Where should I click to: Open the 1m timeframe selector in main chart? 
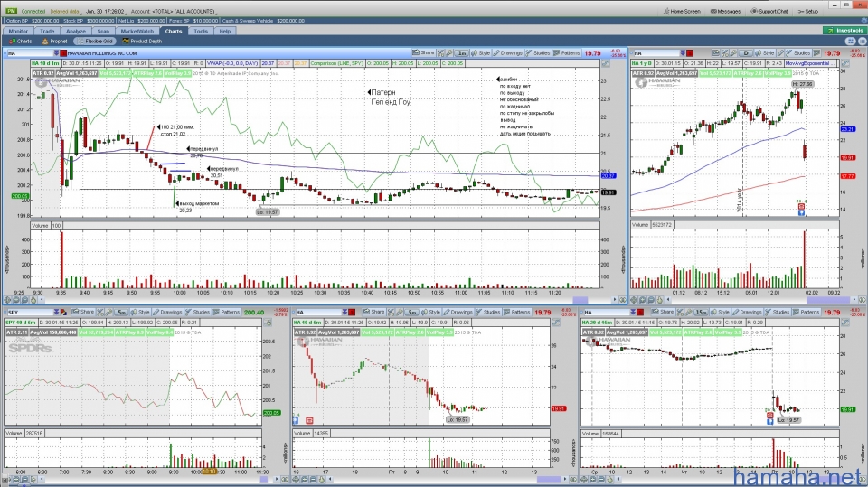(462, 53)
